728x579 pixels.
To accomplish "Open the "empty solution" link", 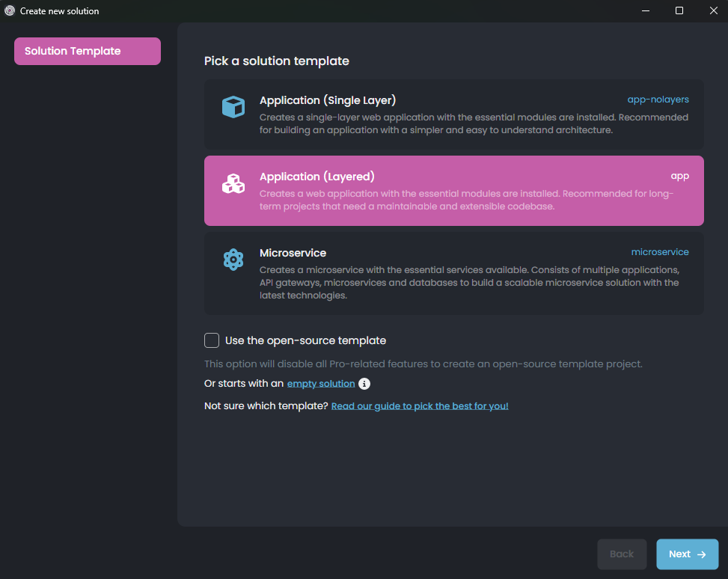I will [320, 383].
